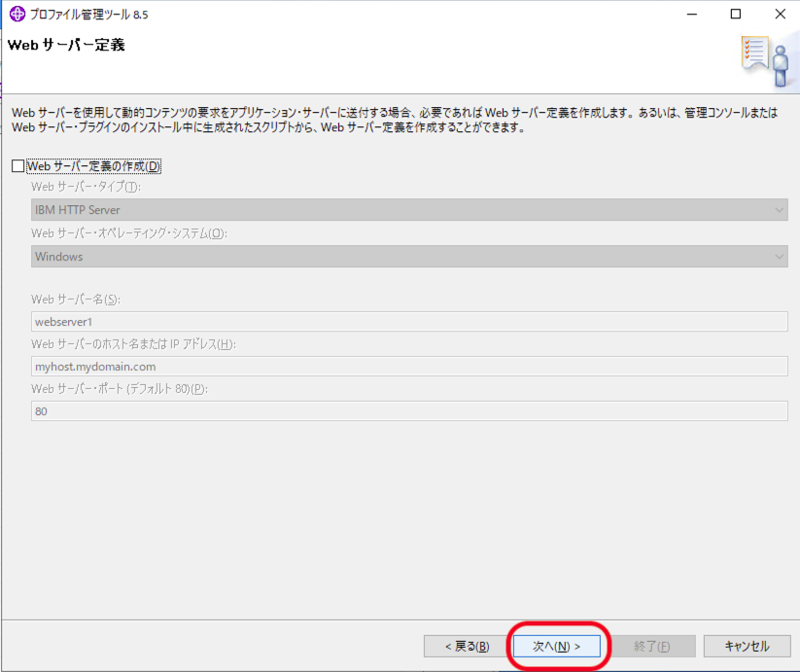Viewport: 800px width, 672px height.
Task: Click the プロファイル管理ツール 8.5 title text
Action: tap(88, 15)
